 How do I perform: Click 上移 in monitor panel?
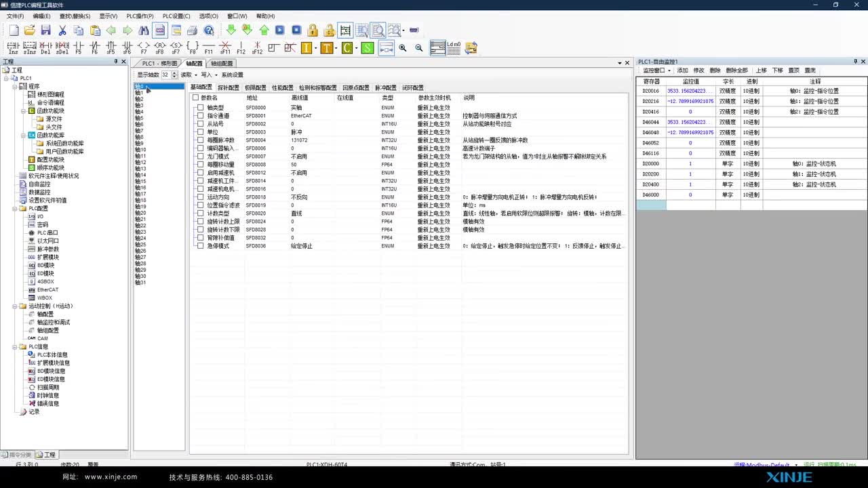tap(761, 70)
